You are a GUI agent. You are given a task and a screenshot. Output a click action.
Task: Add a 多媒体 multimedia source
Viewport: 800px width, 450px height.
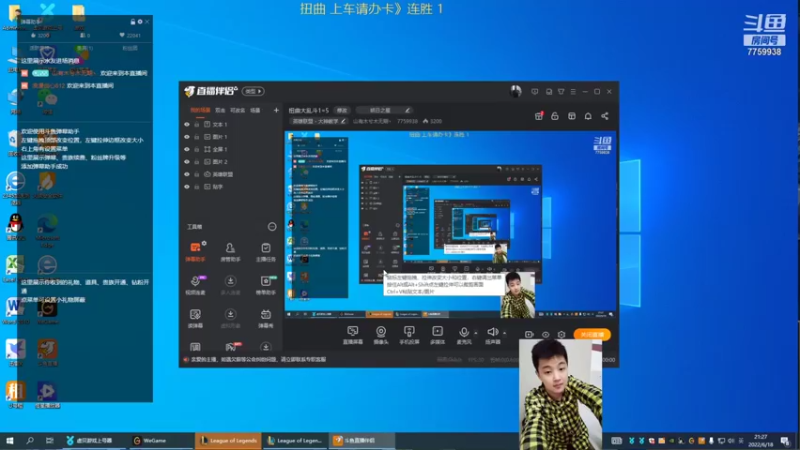438,335
